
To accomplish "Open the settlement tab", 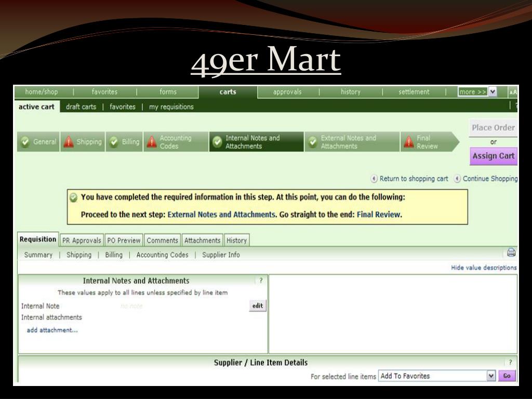I will [414, 92].
